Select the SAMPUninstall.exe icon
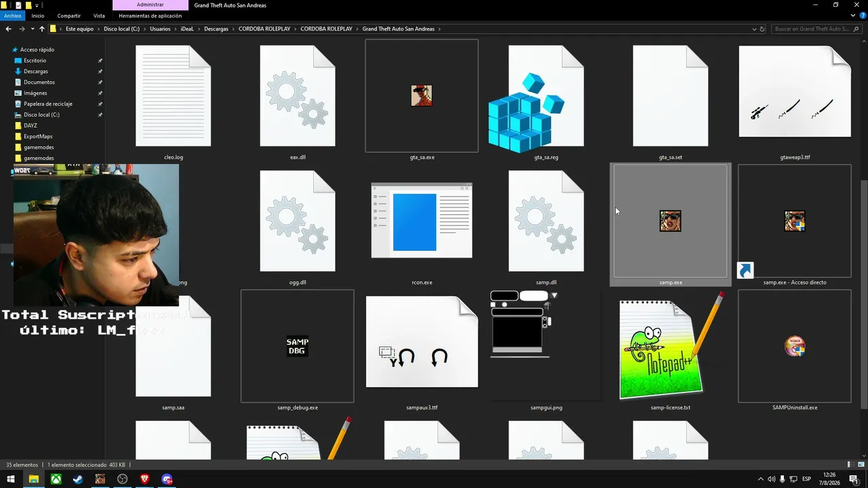This screenshot has height=488, width=868. pyautogui.click(x=795, y=346)
